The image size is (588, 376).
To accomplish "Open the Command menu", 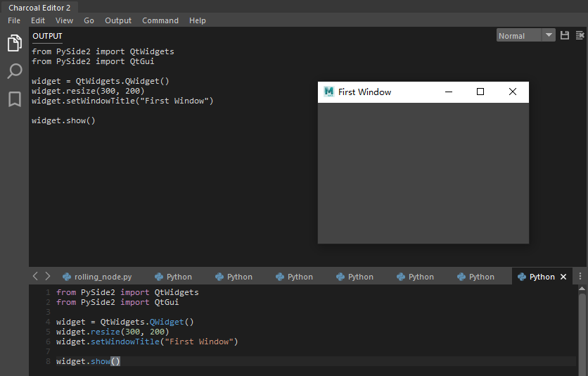I will click(x=160, y=20).
